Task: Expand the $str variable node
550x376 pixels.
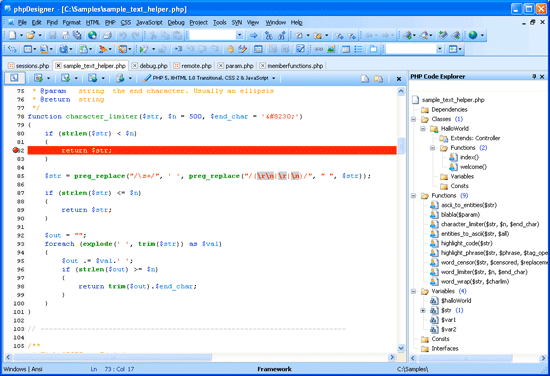Action: click(x=423, y=310)
